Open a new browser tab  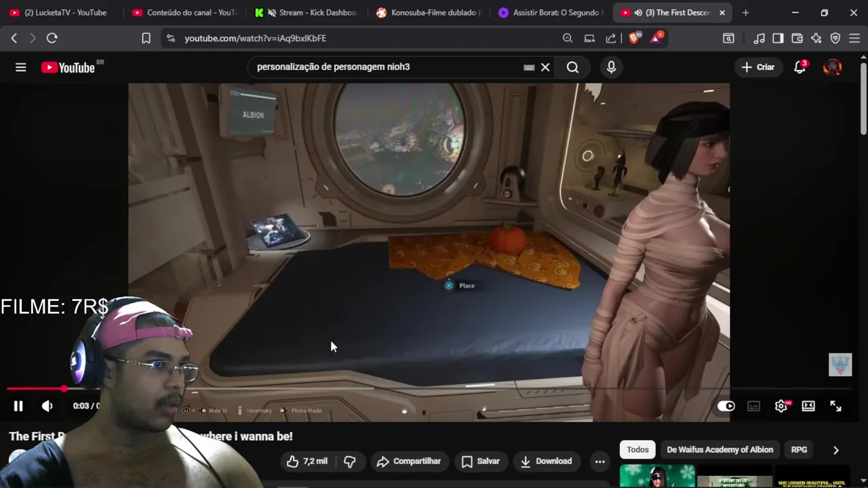(x=746, y=12)
